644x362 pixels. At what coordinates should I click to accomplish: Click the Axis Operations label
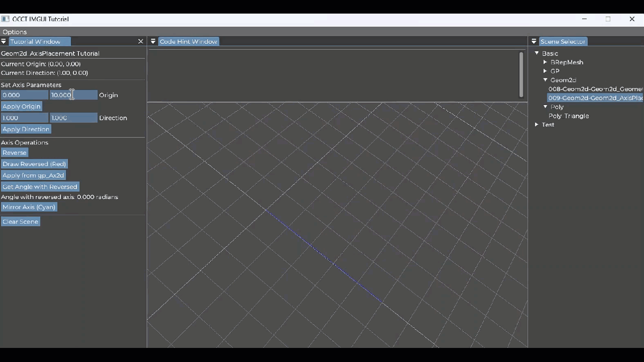pyautogui.click(x=25, y=142)
